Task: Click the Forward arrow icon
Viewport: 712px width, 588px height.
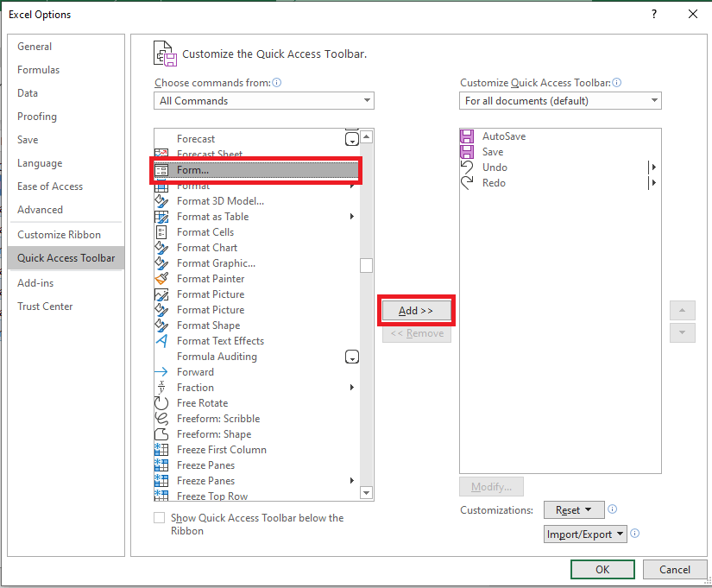Action: click(x=161, y=371)
